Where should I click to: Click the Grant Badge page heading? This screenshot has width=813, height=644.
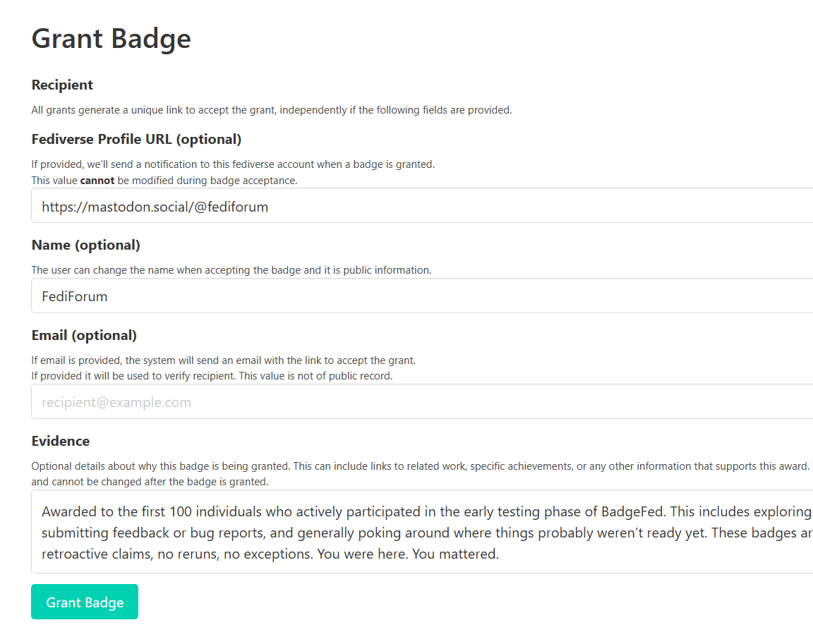[x=112, y=38]
